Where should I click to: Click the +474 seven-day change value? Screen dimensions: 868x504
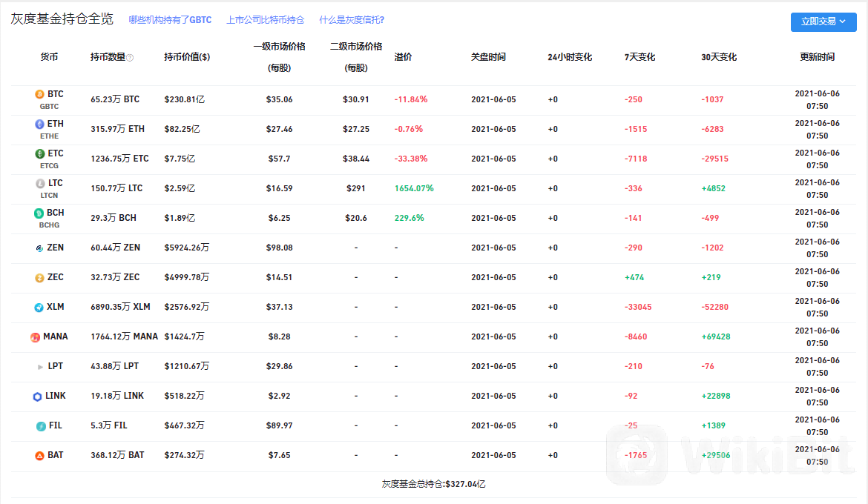[634, 278]
